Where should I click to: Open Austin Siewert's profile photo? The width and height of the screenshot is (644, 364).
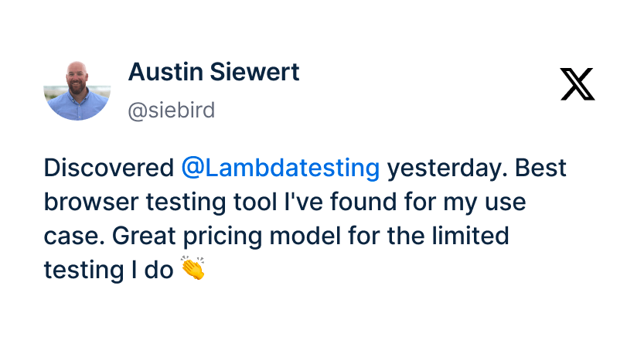77,90
